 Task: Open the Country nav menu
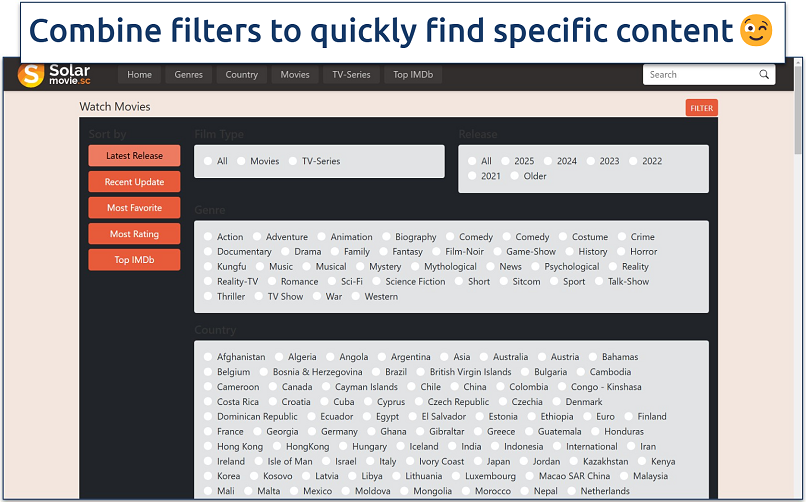coord(242,75)
